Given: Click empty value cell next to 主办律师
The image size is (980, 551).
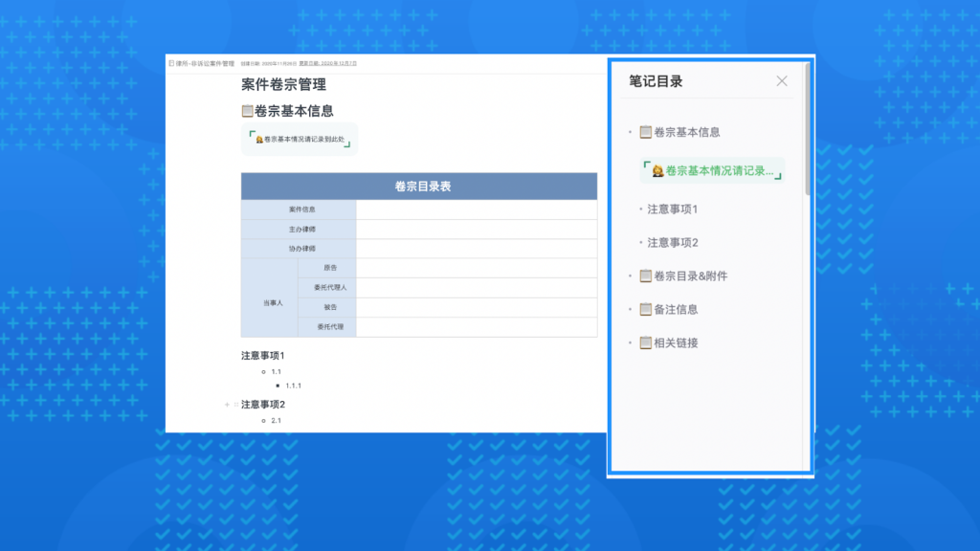Looking at the screenshot, I should pyautogui.click(x=477, y=230).
